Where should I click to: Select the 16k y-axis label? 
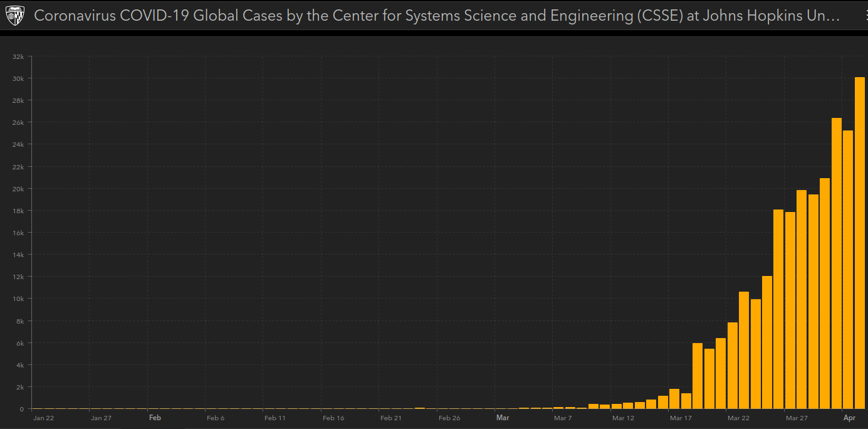click(x=18, y=233)
